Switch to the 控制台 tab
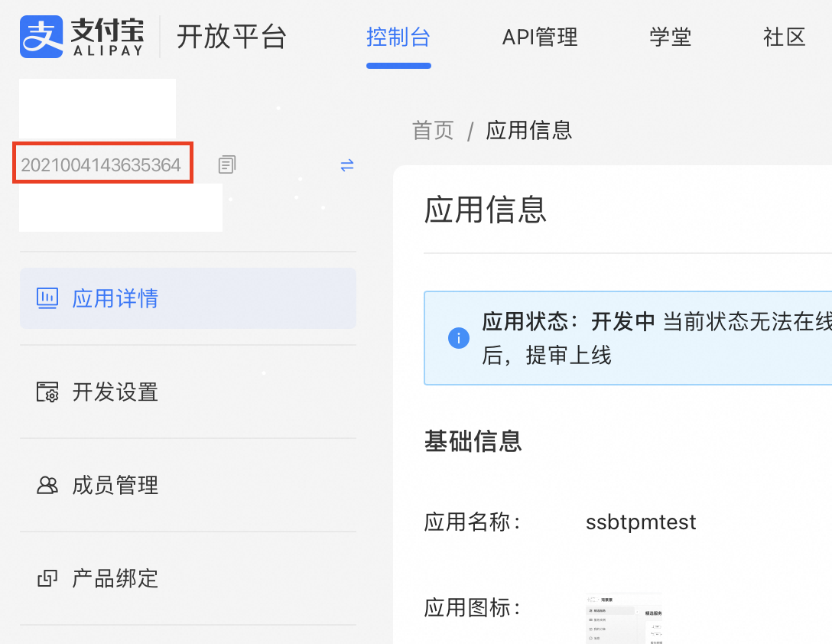This screenshot has height=644, width=832. point(398,37)
